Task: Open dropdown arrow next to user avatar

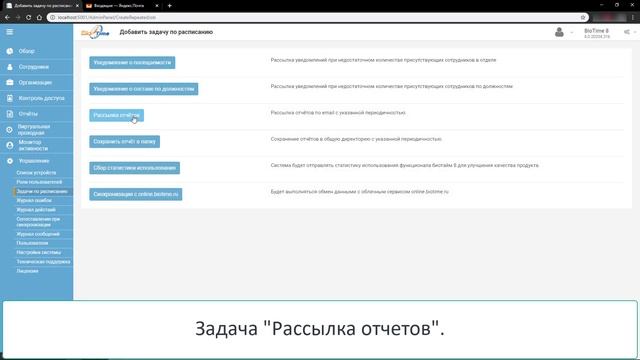Action: [571, 32]
